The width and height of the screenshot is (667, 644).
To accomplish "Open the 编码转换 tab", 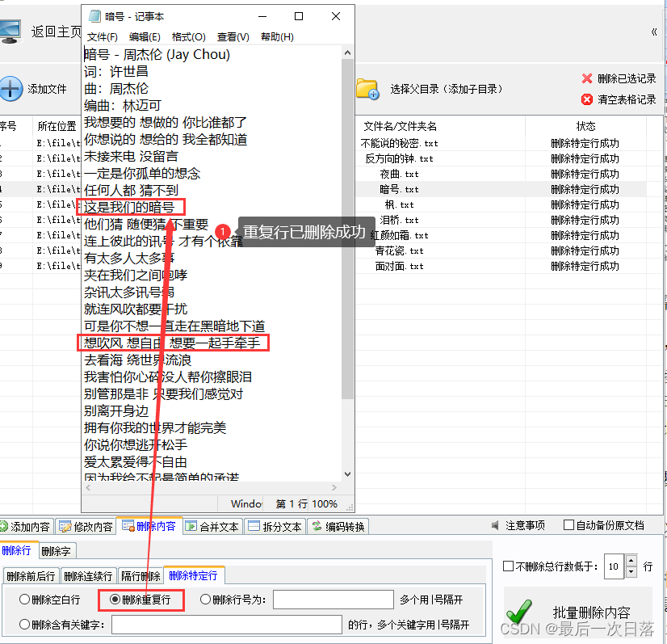I will tap(338, 527).
